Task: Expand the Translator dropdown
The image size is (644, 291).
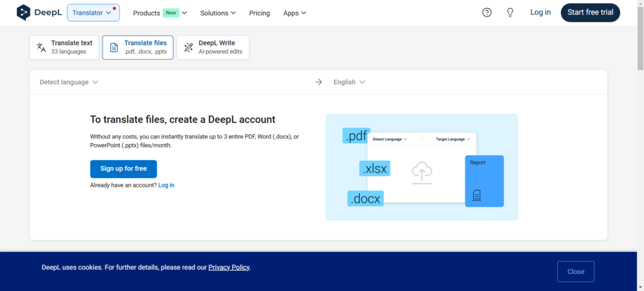Action: click(93, 13)
